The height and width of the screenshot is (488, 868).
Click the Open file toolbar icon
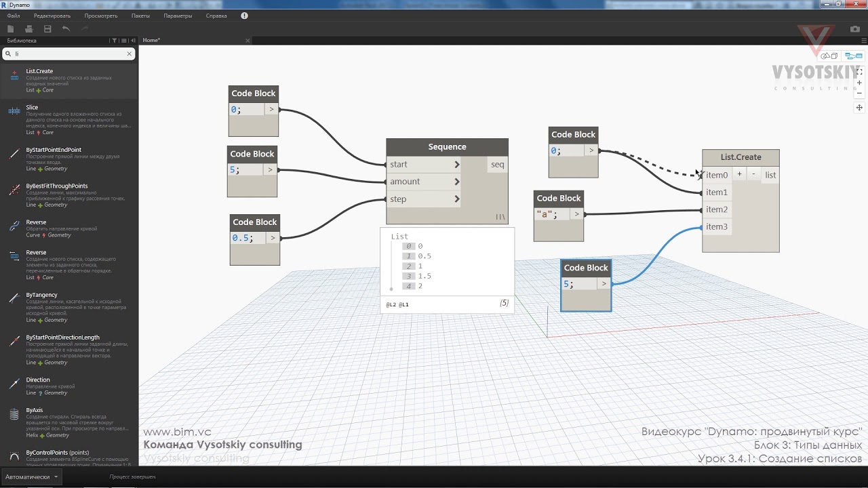(28, 28)
